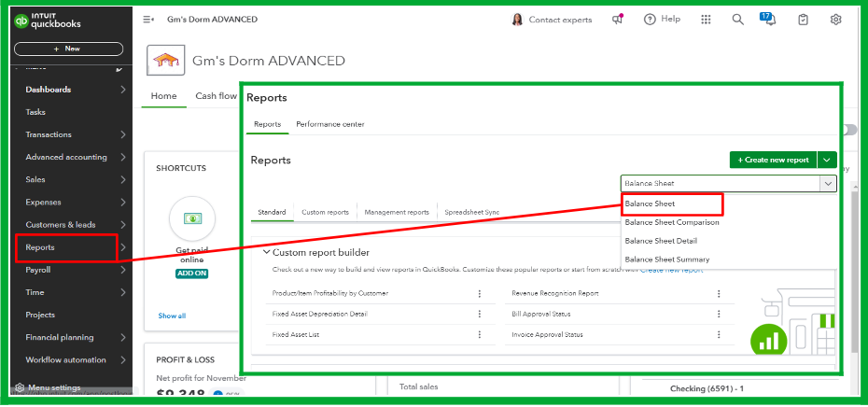Image resolution: width=868 pixels, height=407 pixels.
Task: Click the ADD ON badge
Action: click(192, 274)
